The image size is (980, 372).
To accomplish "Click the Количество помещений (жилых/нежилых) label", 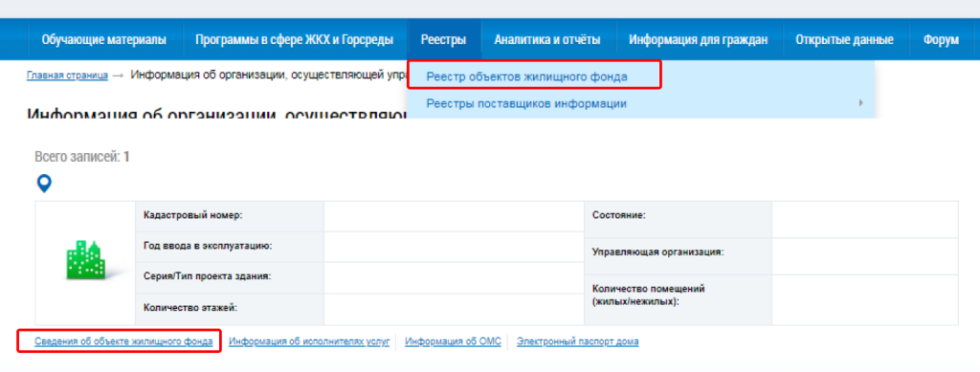I will point(648,295).
